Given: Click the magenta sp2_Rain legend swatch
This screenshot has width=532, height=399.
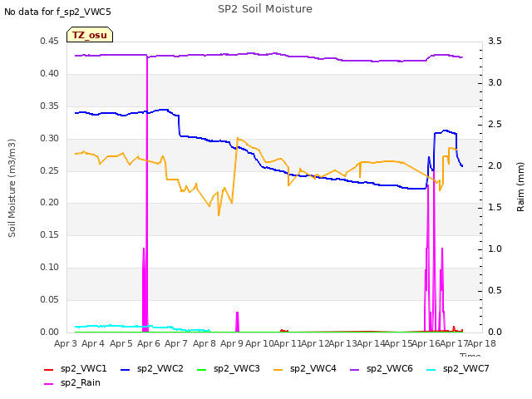Looking at the screenshot, I should point(49,384).
